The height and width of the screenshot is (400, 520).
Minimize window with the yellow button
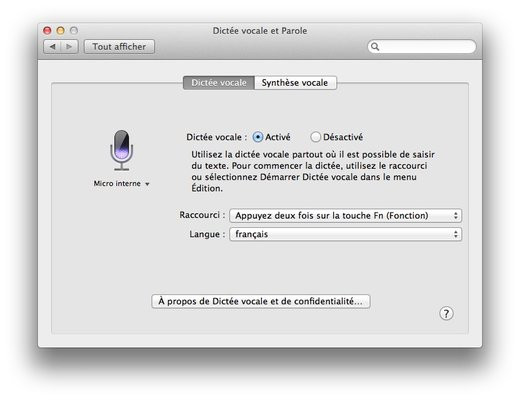60,31
